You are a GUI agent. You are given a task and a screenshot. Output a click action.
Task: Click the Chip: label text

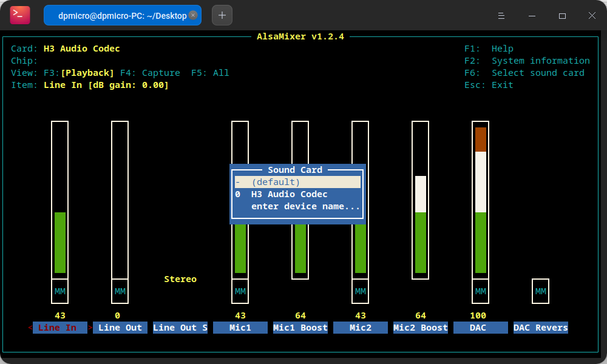[24, 61]
